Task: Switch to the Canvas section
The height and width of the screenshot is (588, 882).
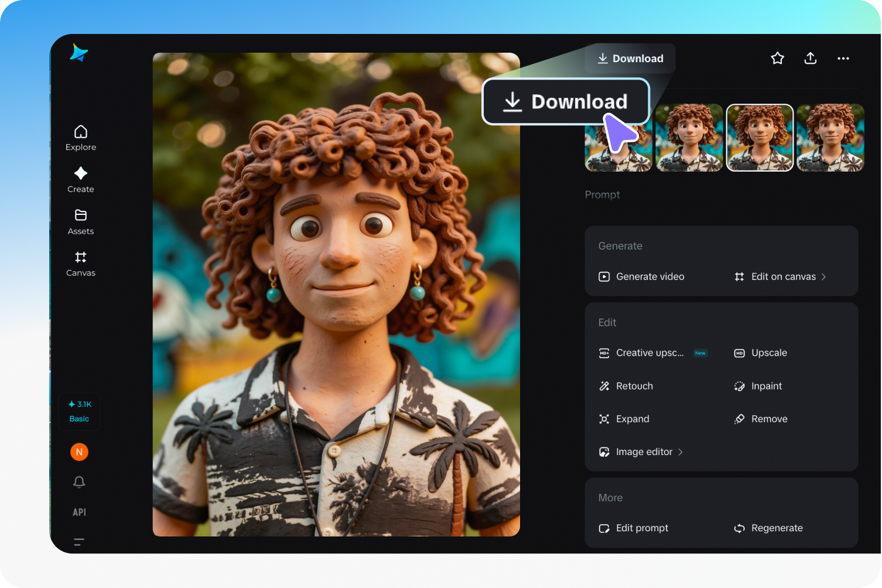Action: pos(80,263)
